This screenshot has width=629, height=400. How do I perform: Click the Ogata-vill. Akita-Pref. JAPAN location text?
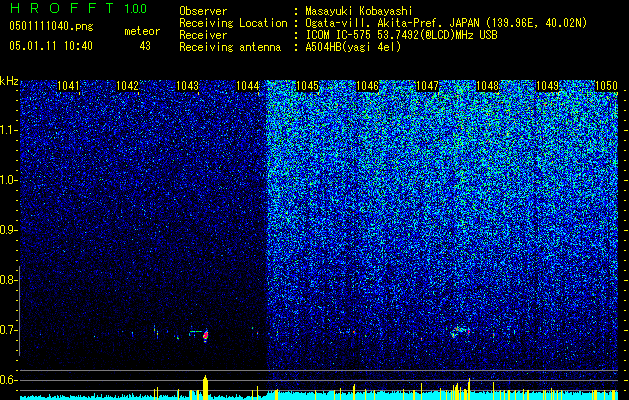pyautogui.click(x=446, y=23)
